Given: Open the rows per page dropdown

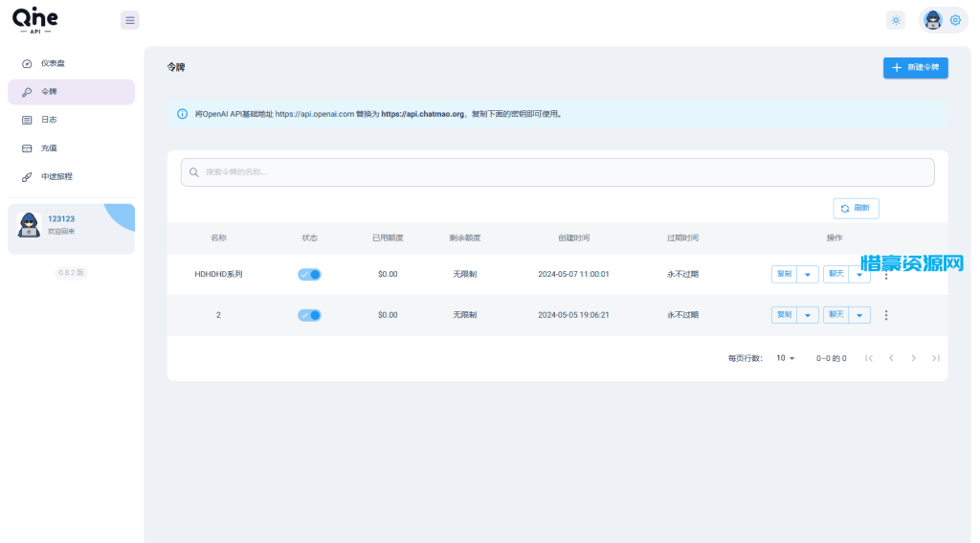Looking at the screenshot, I should click(785, 358).
